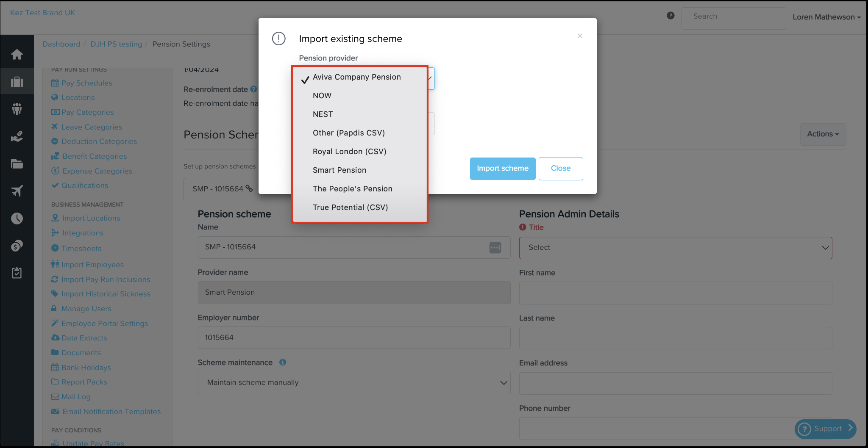Open the Actions dropdown menu
Viewport: 868px width, 448px height.
(x=823, y=134)
